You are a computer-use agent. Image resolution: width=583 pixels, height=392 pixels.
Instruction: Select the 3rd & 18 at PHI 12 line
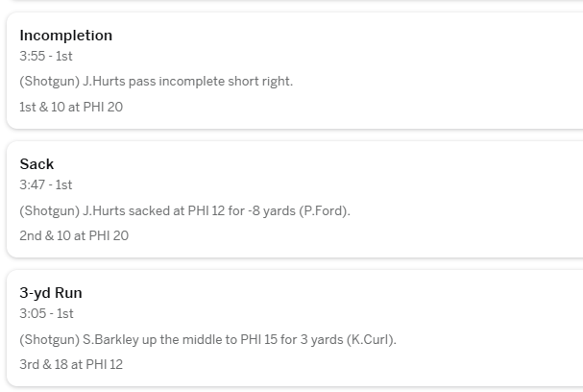[71, 364]
